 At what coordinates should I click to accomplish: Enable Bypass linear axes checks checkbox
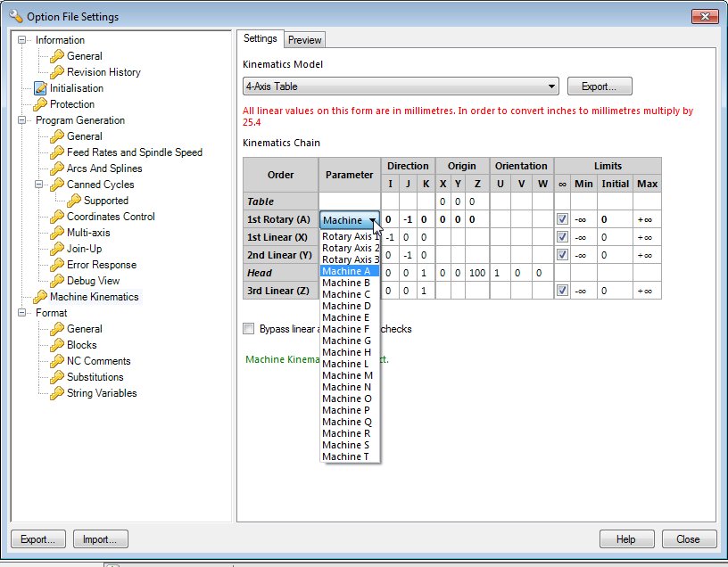click(x=249, y=329)
